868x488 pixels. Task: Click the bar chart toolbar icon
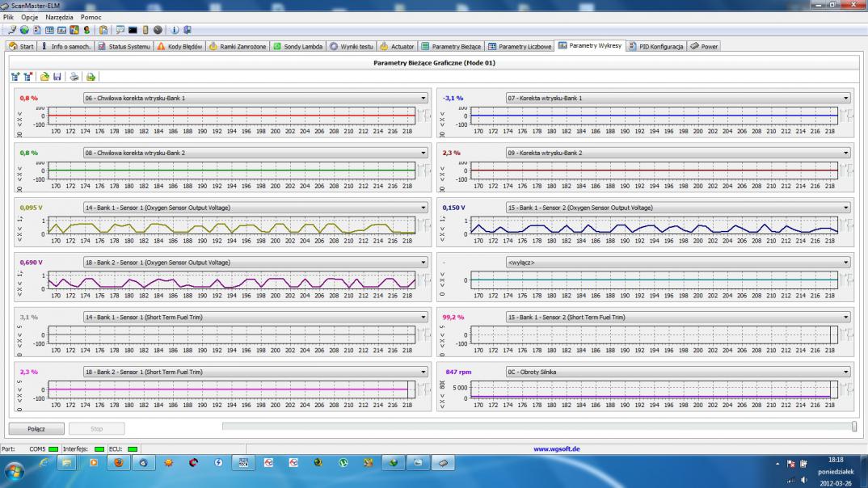coord(61,30)
